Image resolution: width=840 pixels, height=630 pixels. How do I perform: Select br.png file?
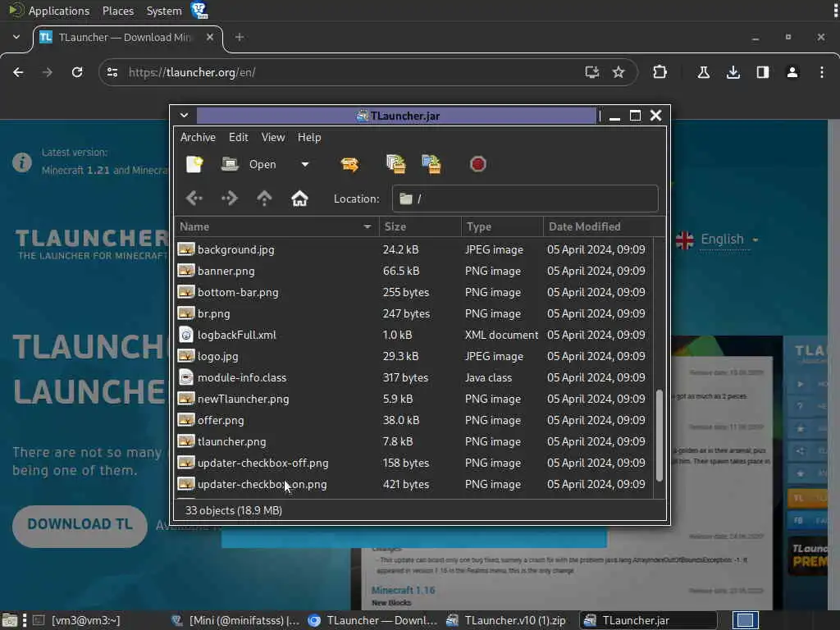click(413, 313)
